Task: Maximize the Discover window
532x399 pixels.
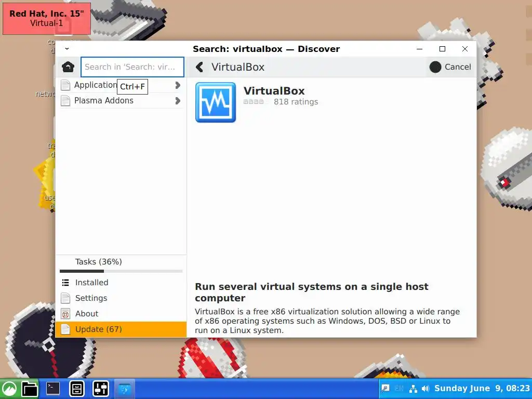Action: 442,49
